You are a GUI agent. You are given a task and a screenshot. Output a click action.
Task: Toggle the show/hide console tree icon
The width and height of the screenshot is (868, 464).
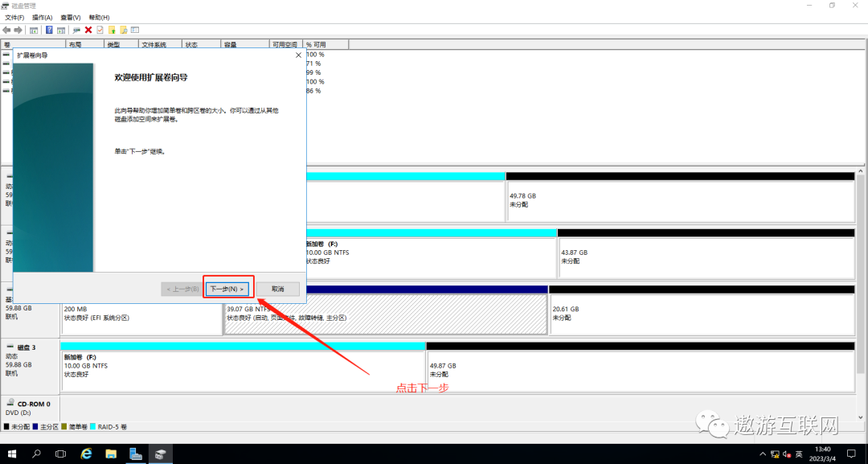34,30
